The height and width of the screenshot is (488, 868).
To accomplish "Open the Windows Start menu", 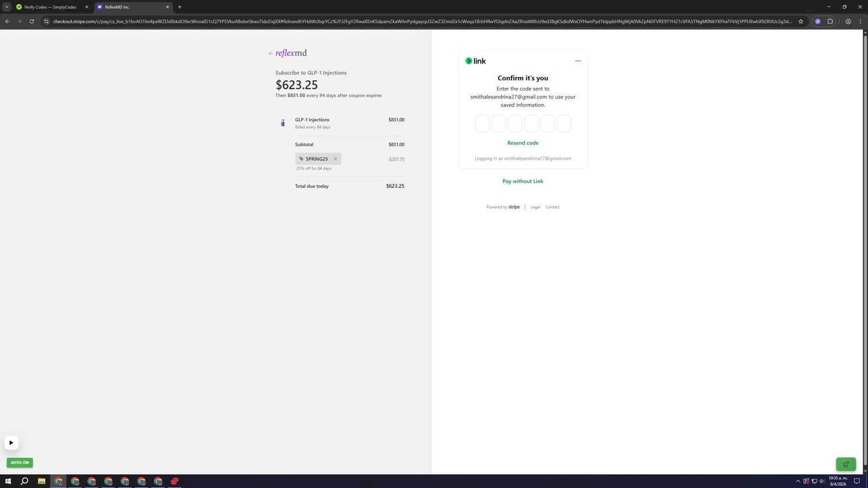I will point(8,481).
